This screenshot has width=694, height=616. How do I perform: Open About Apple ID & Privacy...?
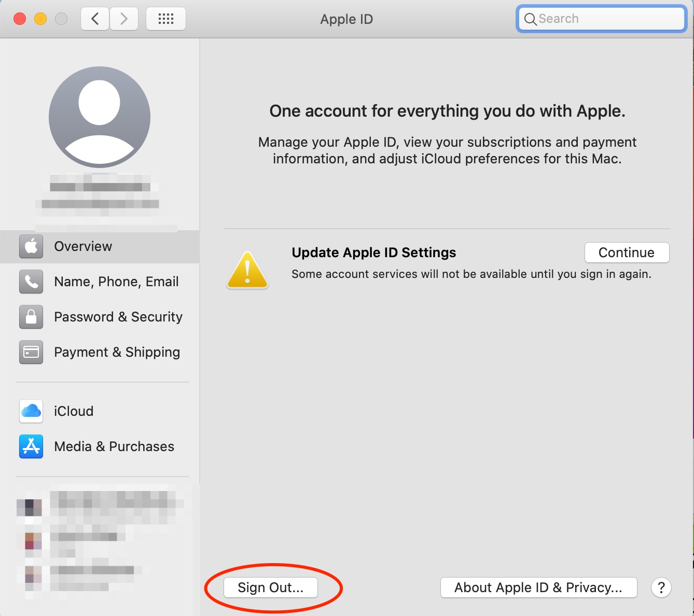pos(538,587)
